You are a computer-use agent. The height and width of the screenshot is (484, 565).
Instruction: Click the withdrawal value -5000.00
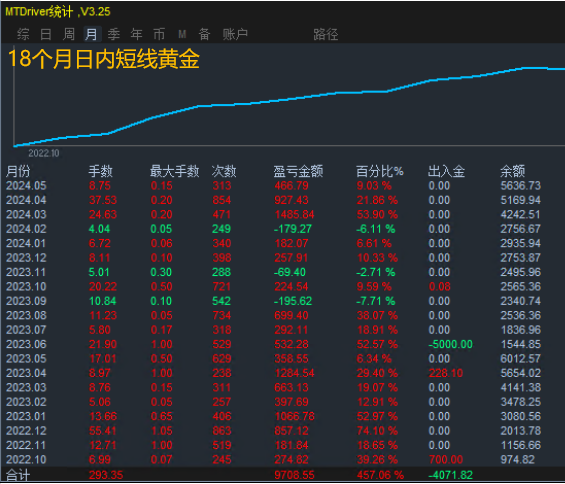coord(450,345)
